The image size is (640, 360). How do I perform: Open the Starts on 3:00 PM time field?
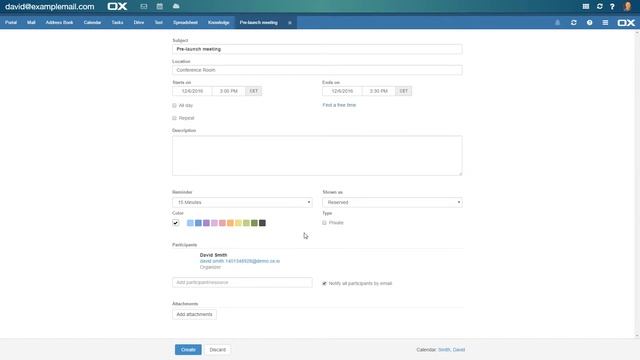pyautogui.click(x=229, y=91)
